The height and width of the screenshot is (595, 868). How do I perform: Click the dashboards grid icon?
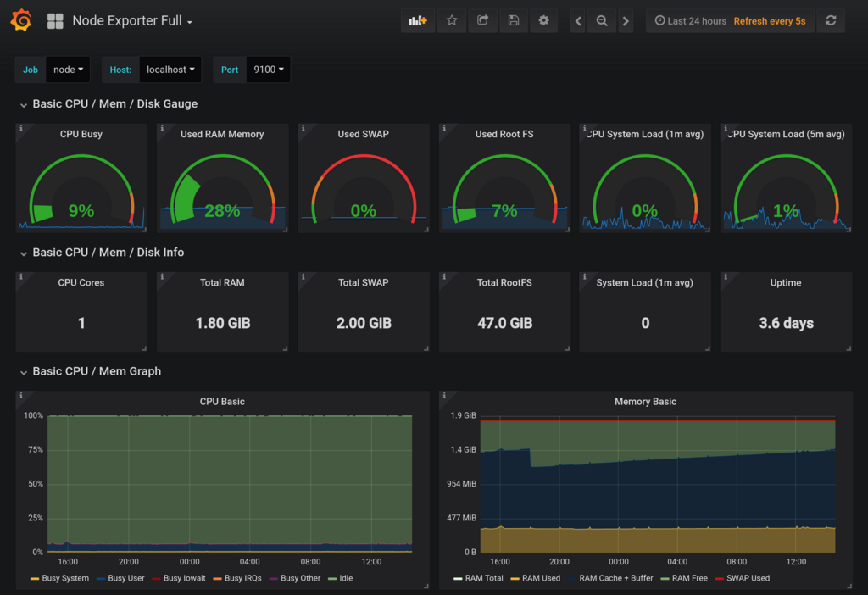point(55,21)
